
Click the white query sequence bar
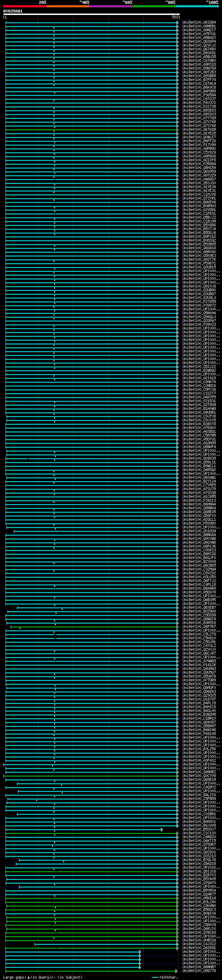pos(92,14)
